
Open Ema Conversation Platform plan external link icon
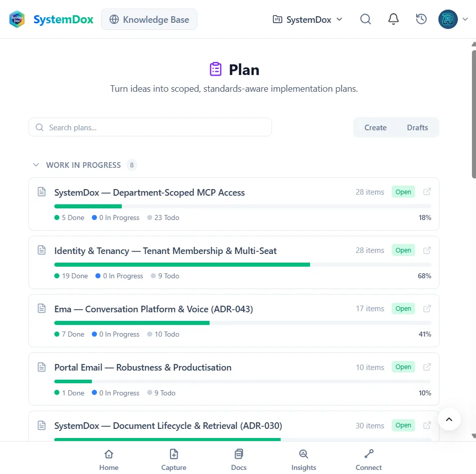tap(427, 308)
